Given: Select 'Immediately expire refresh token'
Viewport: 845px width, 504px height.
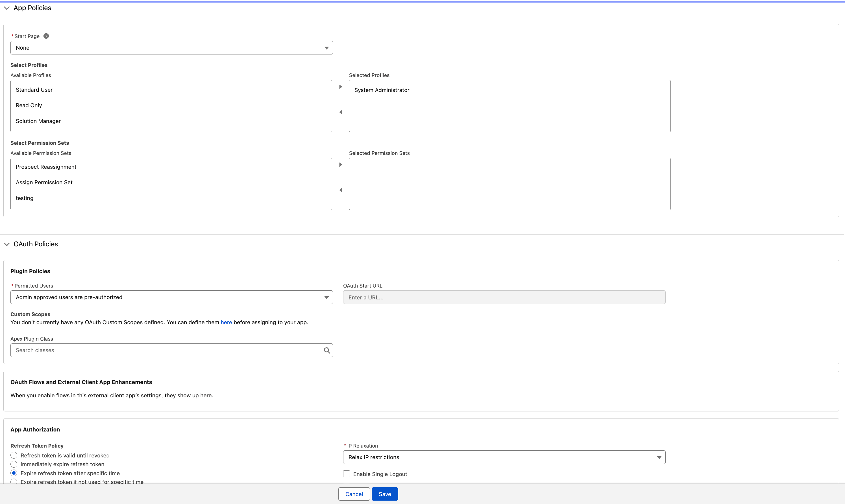Looking at the screenshot, I should click(14, 464).
